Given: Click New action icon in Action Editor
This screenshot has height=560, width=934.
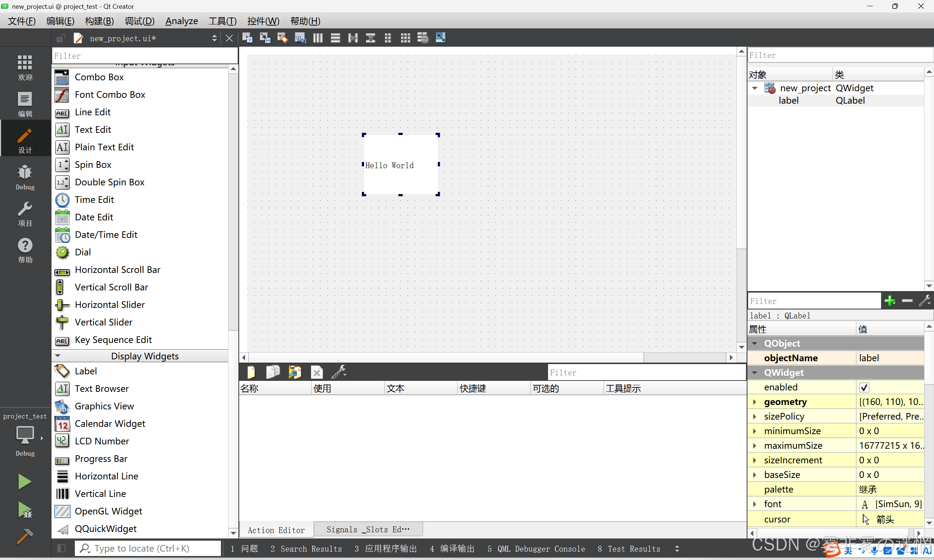Looking at the screenshot, I should [251, 372].
